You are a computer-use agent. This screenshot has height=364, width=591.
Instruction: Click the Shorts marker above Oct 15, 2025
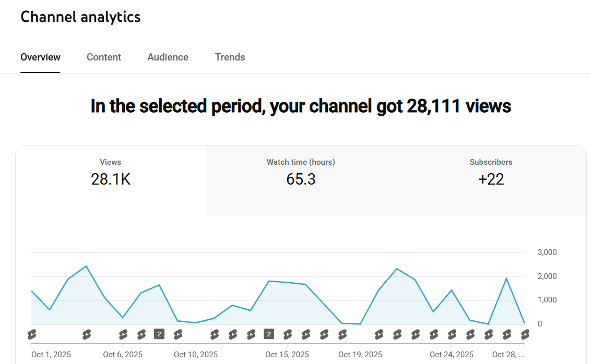(x=287, y=334)
